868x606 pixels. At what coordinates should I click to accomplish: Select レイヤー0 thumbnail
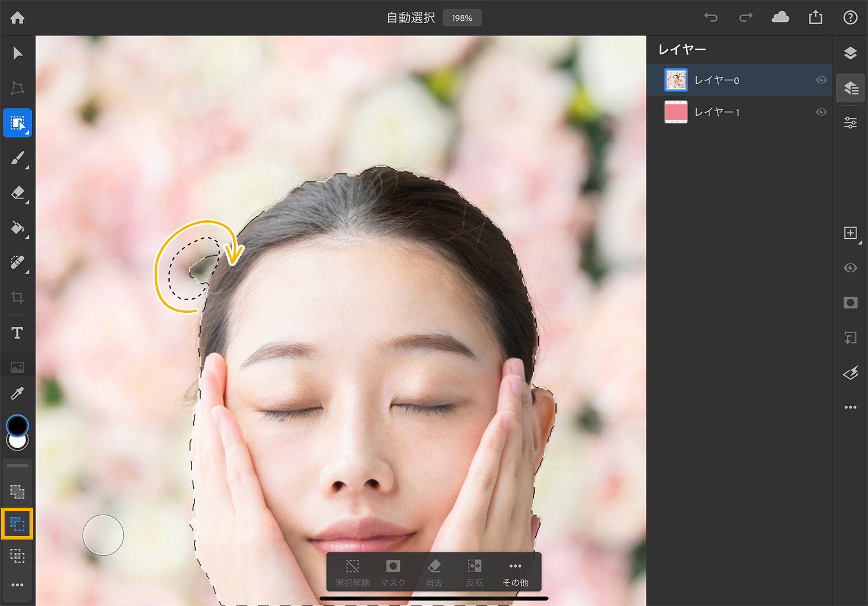click(x=676, y=80)
